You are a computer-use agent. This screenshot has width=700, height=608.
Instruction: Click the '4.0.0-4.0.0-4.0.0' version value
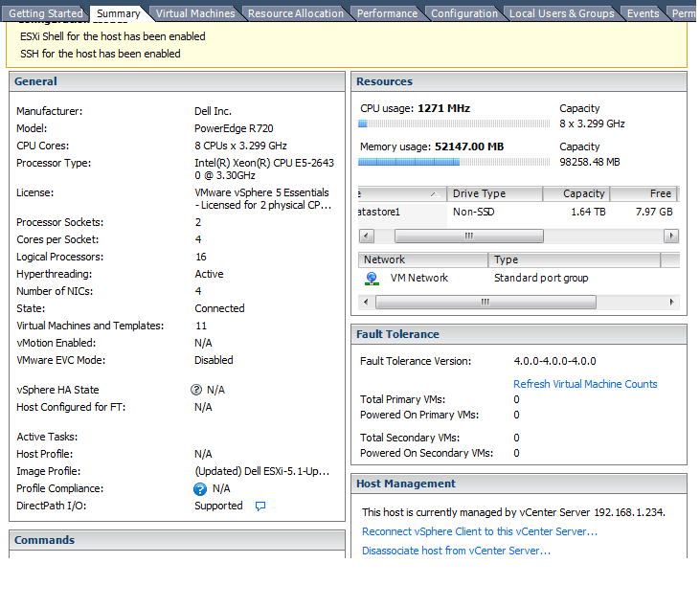pyautogui.click(x=554, y=361)
